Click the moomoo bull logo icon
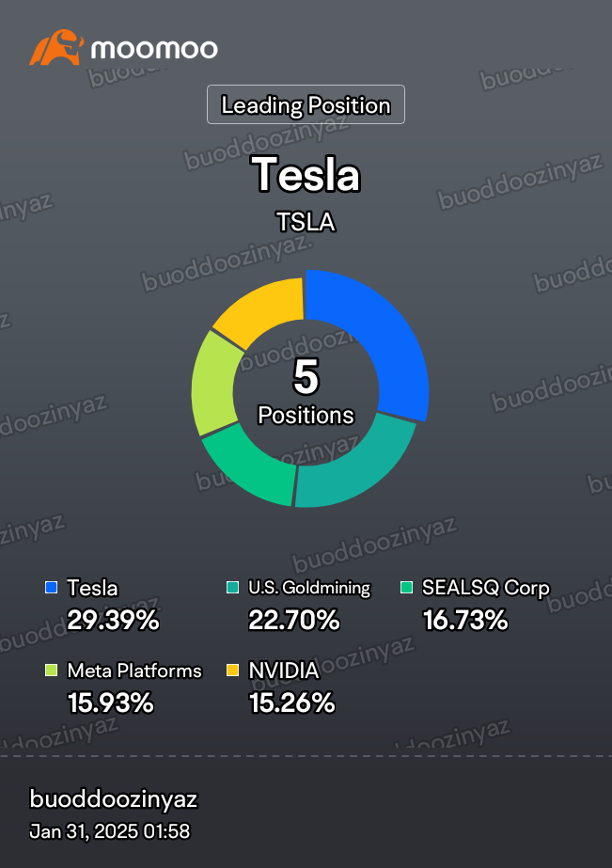This screenshot has height=868, width=612. point(56,48)
